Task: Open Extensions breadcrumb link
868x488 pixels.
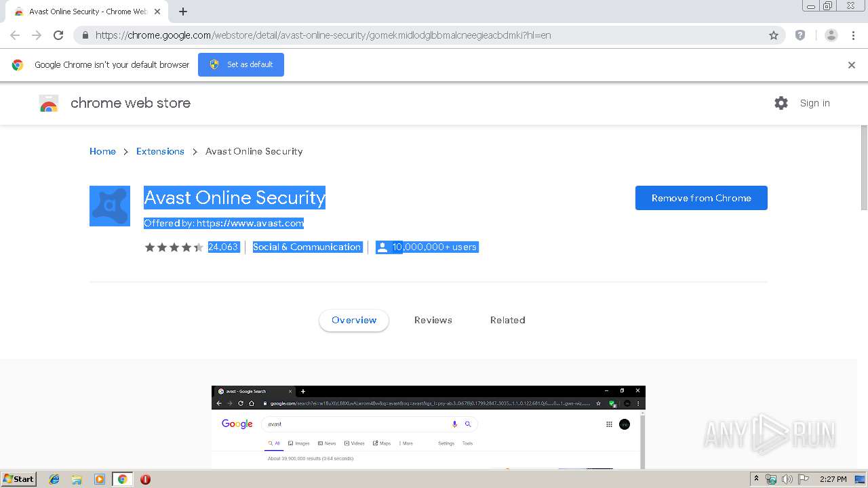Action: pos(160,151)
